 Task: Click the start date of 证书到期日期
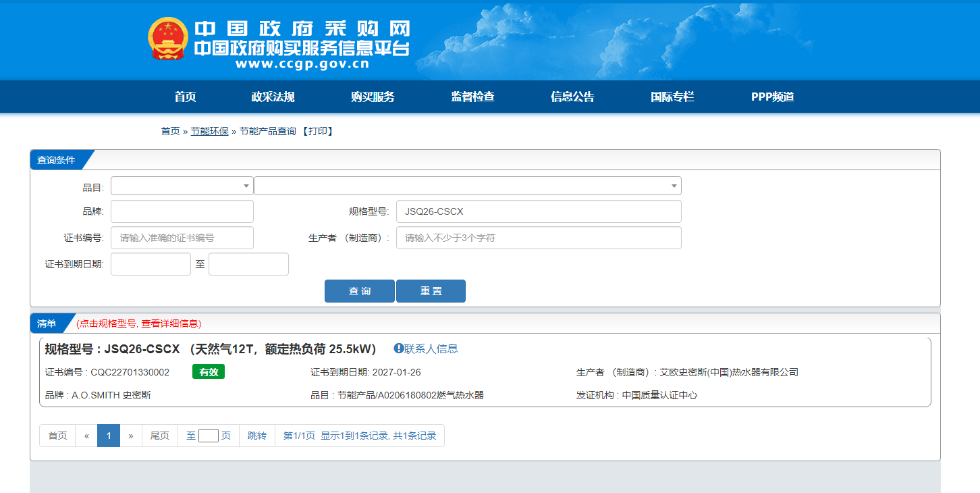tap(151, 264)
